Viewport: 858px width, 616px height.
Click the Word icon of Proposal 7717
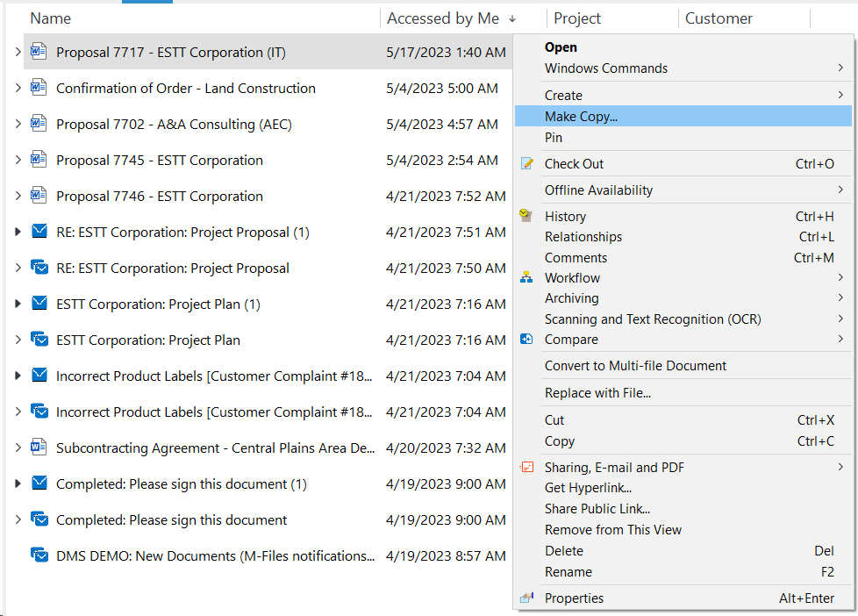point(39,52)
